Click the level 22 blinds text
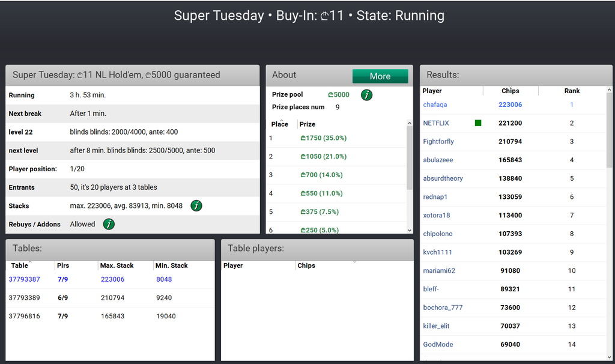 124,132
